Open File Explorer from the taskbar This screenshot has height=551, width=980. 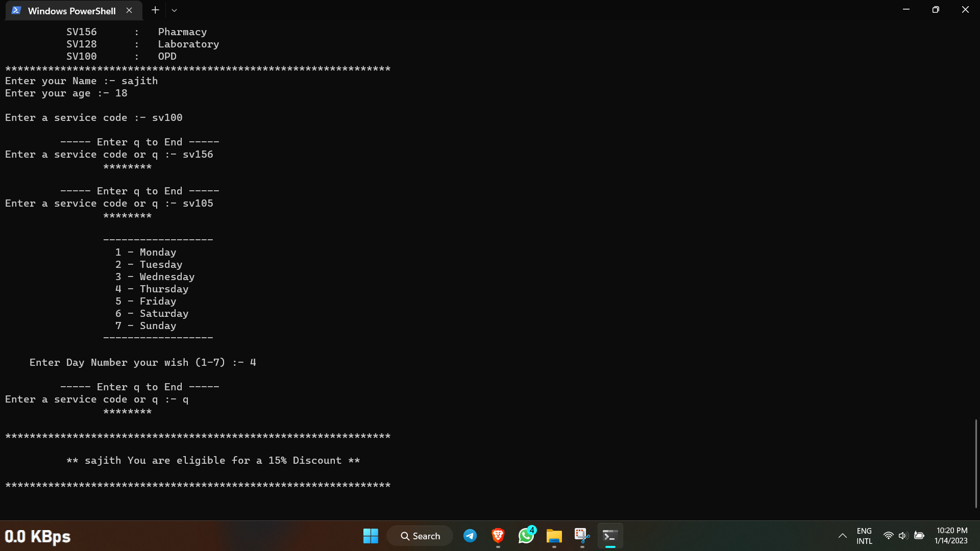(554, 536)
